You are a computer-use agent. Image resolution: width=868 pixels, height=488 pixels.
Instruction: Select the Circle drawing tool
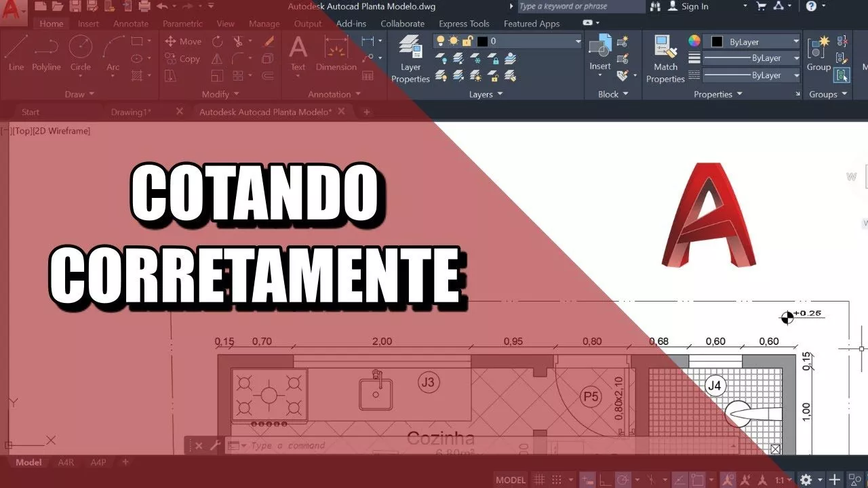81,54
